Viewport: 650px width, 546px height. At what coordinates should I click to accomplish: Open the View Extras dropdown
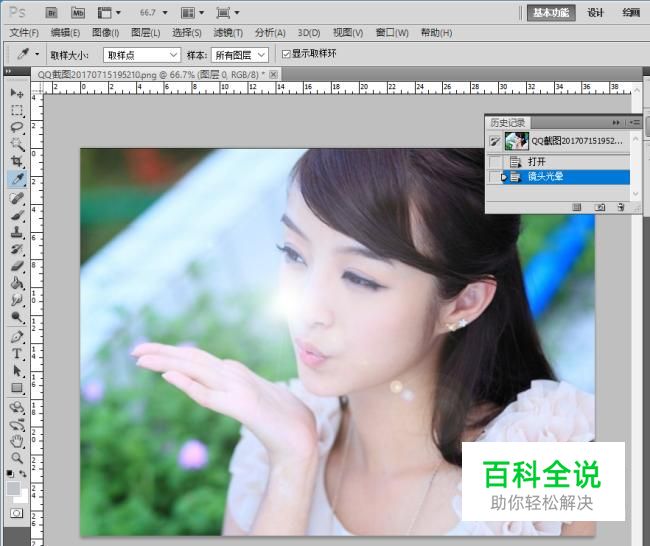click(x=109, y=13)
